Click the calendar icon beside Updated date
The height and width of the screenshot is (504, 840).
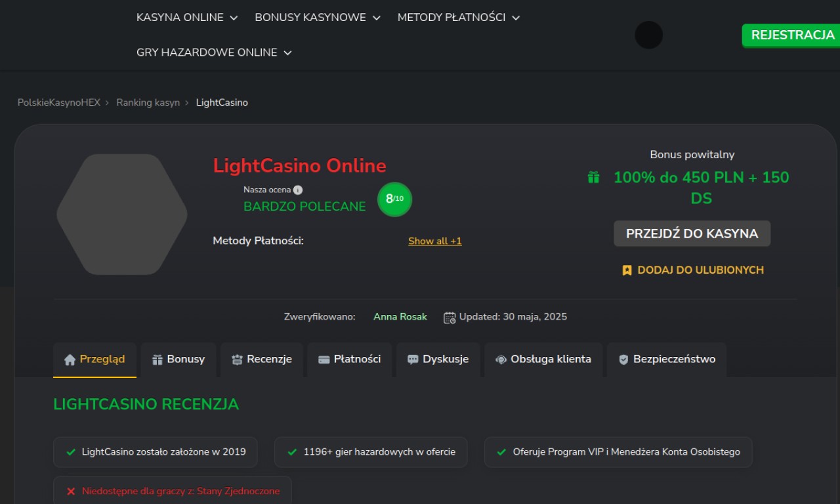tap(450, 318)
